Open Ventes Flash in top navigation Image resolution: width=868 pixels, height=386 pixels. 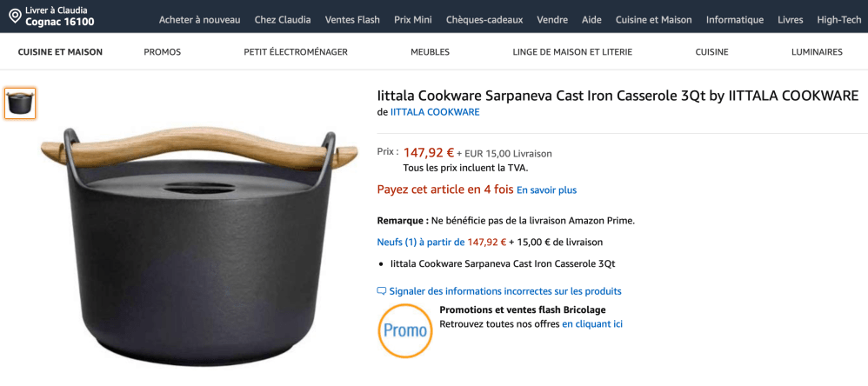352,19
